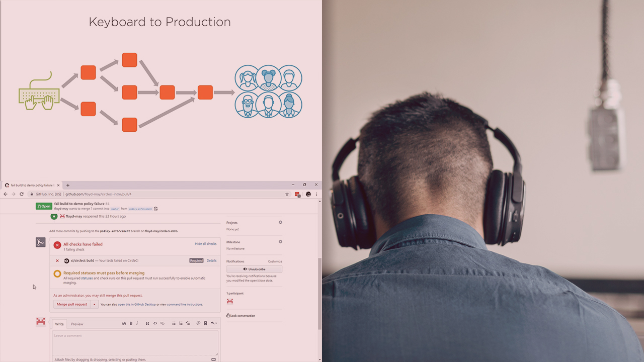Viewport: 644px width, 362px height.
Task: Click the green Open status badge
Action: pyautogui.click(x=44, y=206)
